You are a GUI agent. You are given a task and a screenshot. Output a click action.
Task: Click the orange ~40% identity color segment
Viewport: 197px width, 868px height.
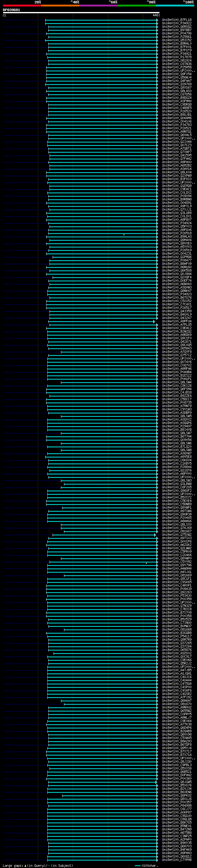(x=60, y=6)
